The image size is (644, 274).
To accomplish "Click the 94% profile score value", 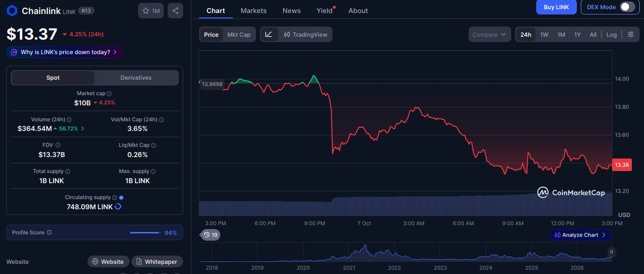I will (171, 232).
